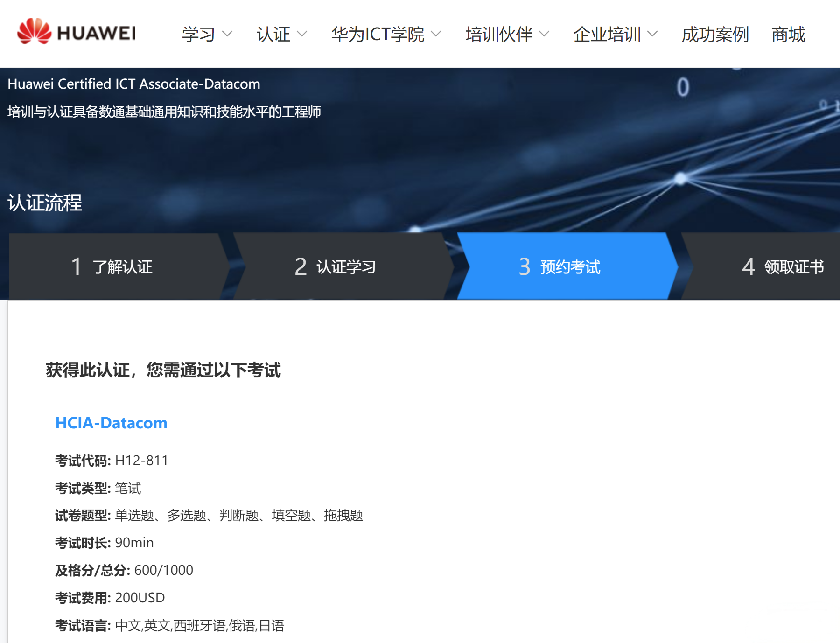Click the 试卷题型 question types line
This screenshot has width=840, height=643.
tap(209, 515)
